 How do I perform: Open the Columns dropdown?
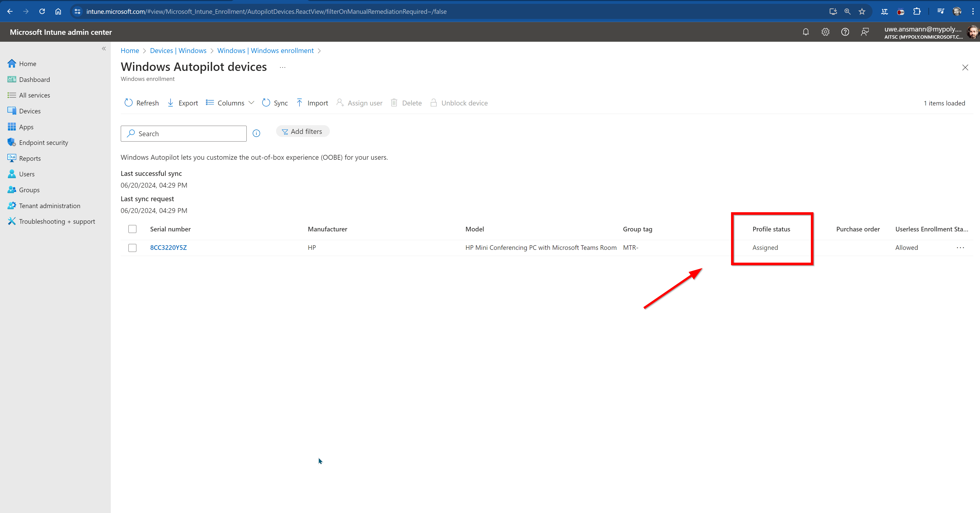(x=230, y=103)
